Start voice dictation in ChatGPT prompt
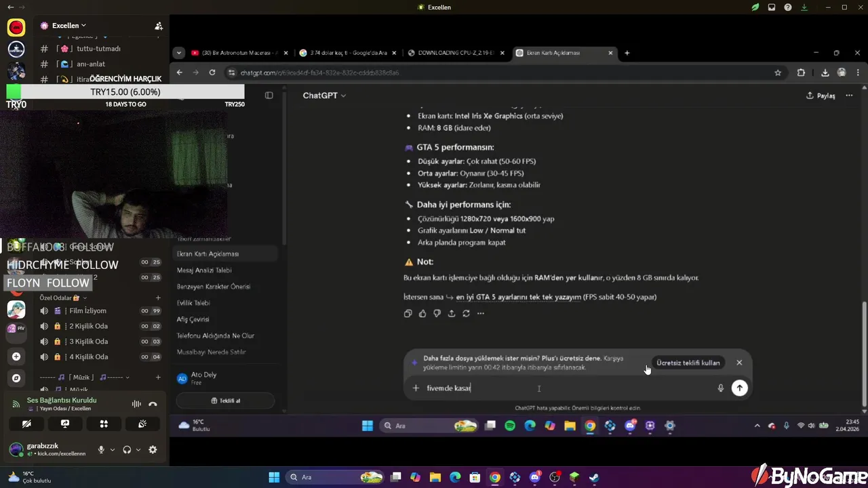 (721, 388)
